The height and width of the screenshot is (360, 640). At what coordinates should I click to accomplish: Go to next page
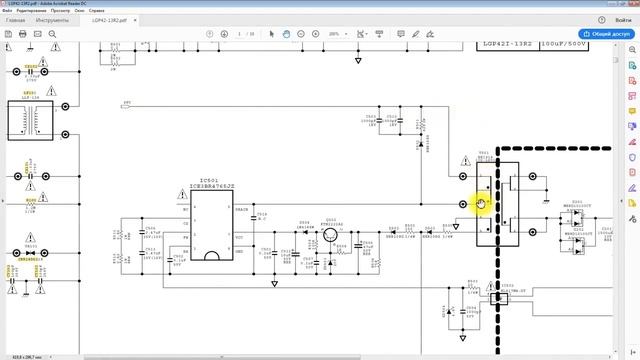click(x=224, y=34)
